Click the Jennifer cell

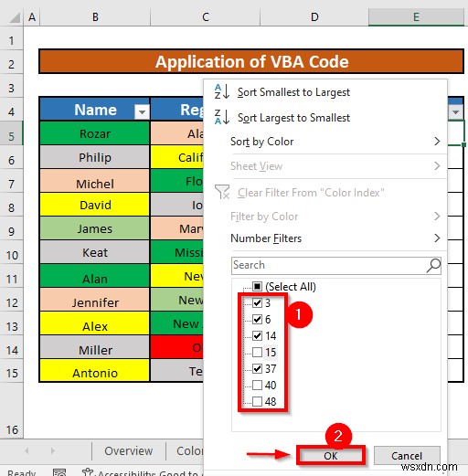[95, 300]
